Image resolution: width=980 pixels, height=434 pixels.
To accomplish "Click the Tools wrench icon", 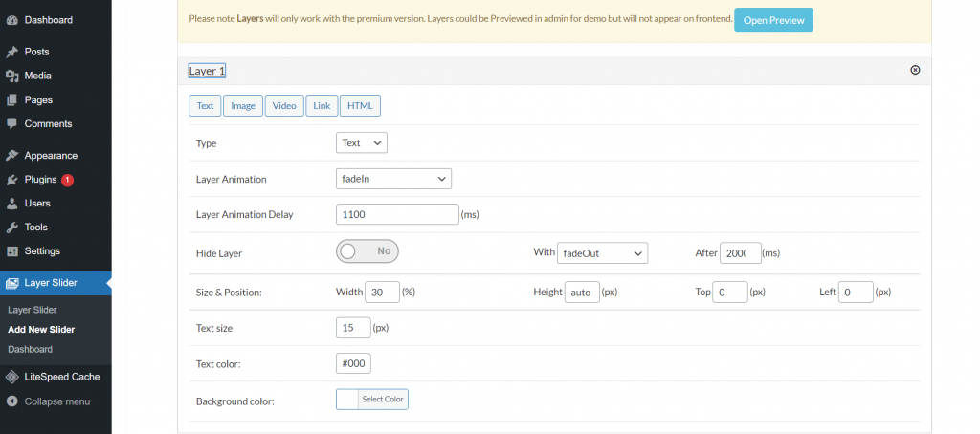I will [11, 228].
